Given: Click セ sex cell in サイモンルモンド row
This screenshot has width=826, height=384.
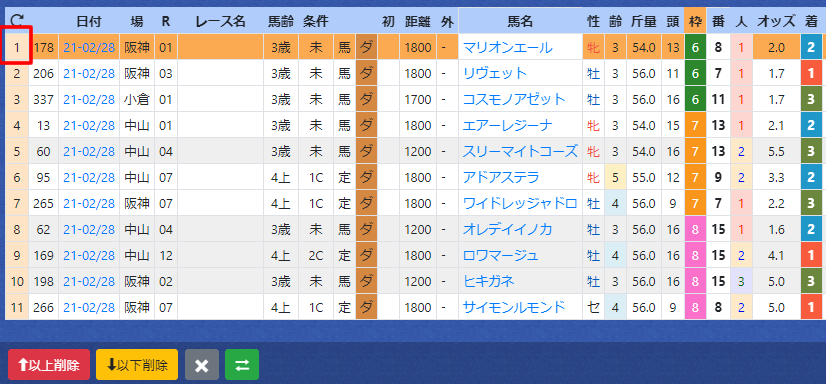Looking at the screenshot, I should coord(594,307).
